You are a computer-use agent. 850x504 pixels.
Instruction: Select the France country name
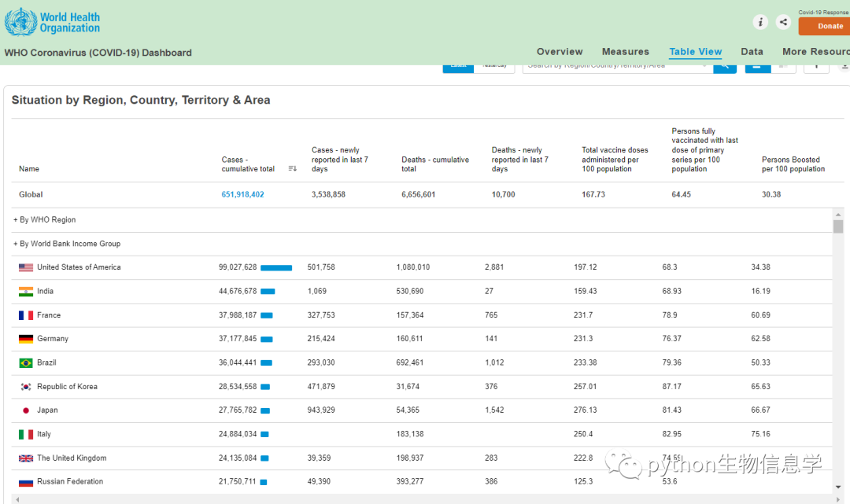tap(49, 315)
